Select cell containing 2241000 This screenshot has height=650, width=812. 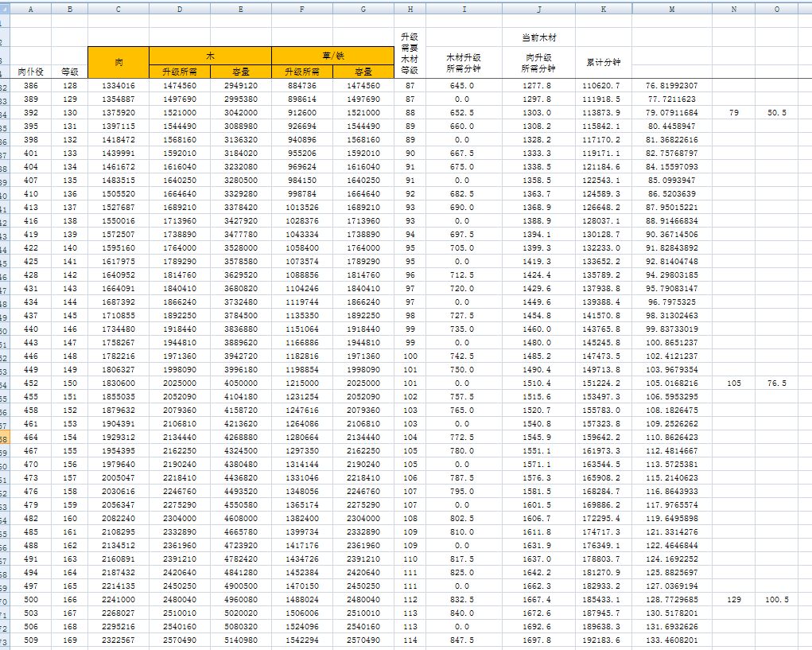click(x=118, y=599)
